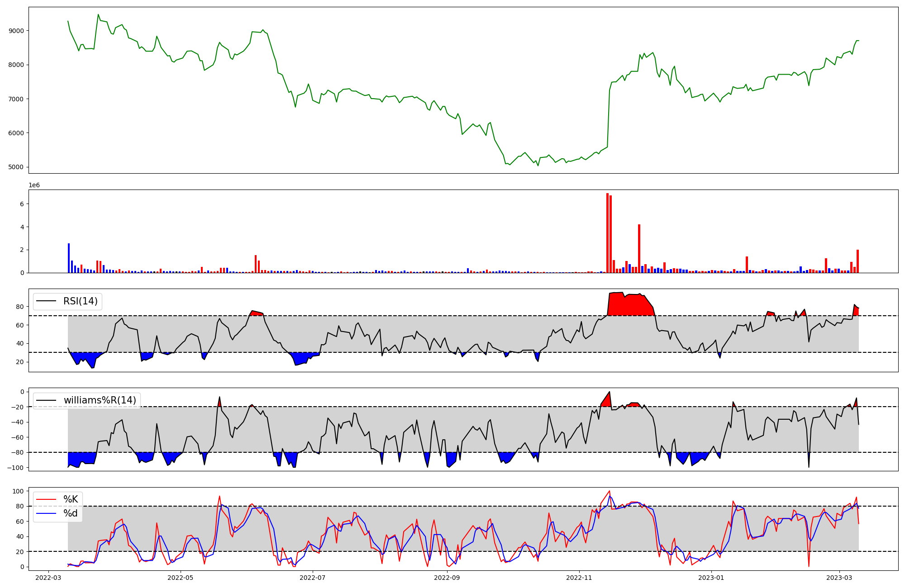This screenshot has width=905, height=588.
Task: Click the first blue volume bar
Action: coord(69,259)
